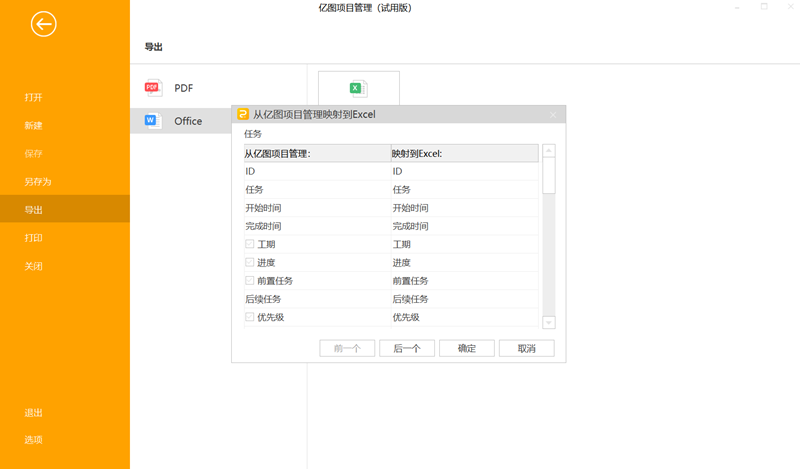Click the 任务 Excel mapping cell
The image size is (800, 469).
coord(465,190)
